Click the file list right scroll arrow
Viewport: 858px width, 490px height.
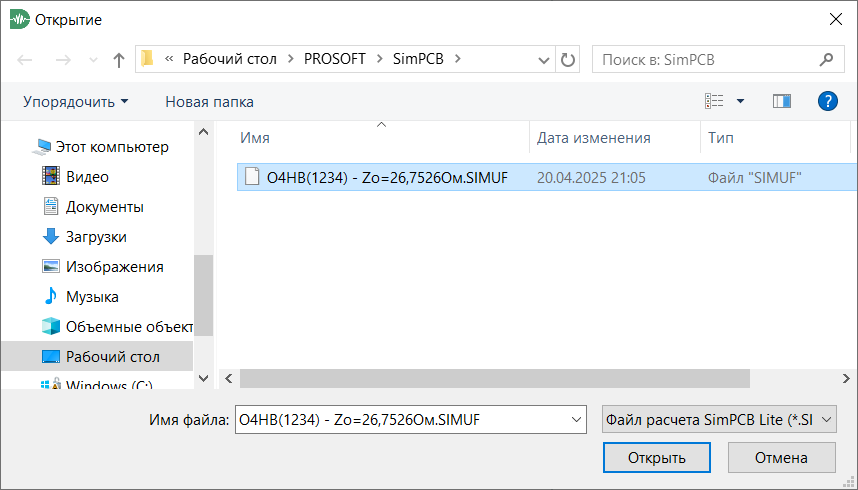[x=846, y=378]
